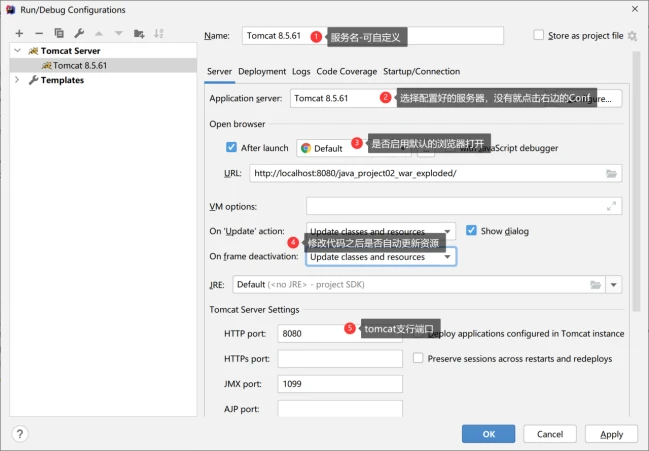Switch to the Server tab

(219, 72)
